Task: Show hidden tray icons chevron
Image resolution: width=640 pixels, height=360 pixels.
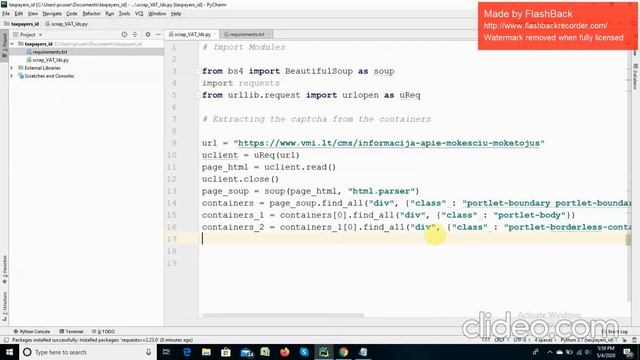Action: 549,352
